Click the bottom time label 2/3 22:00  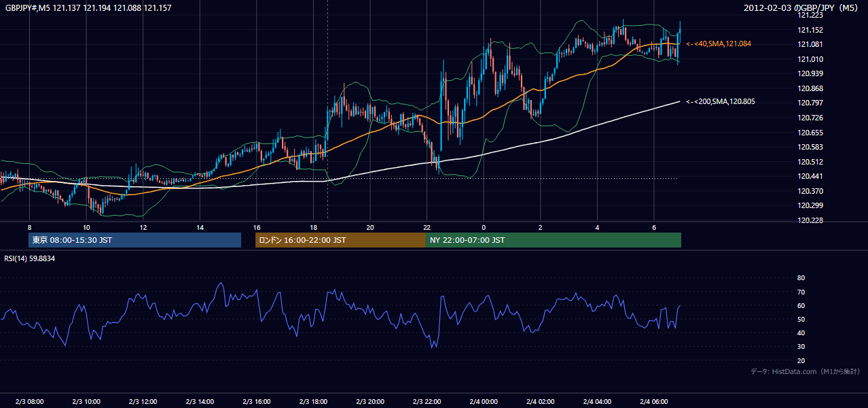coord(427,401)
